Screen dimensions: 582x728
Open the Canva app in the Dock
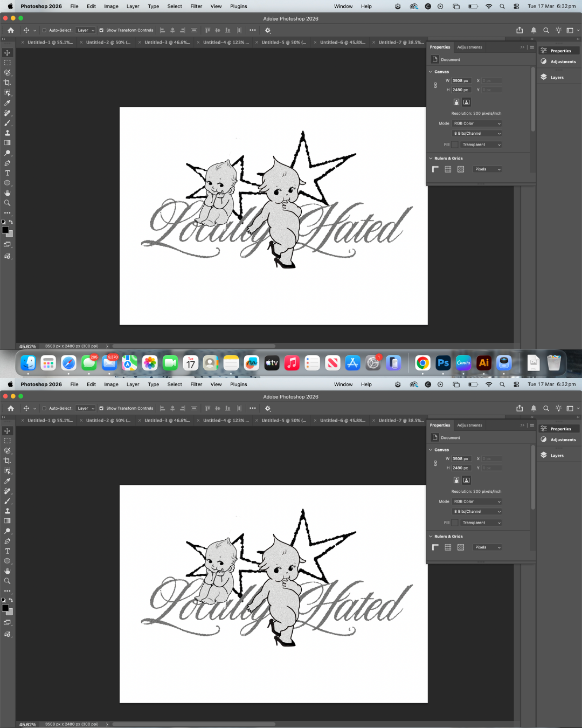463,363
